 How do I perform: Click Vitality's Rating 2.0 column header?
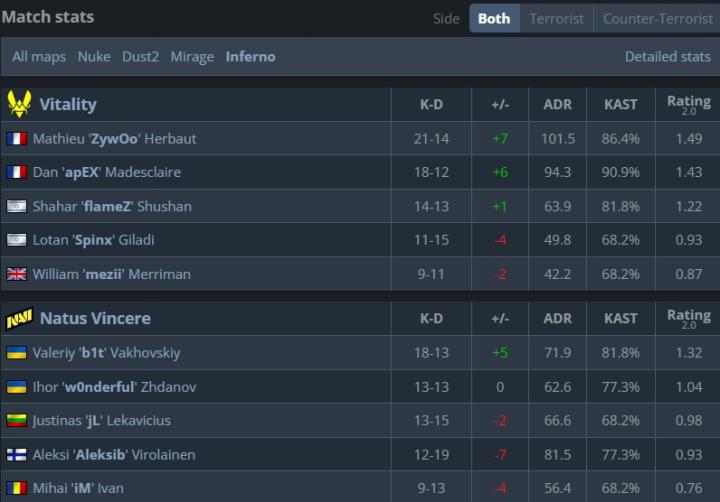(688, 104)
